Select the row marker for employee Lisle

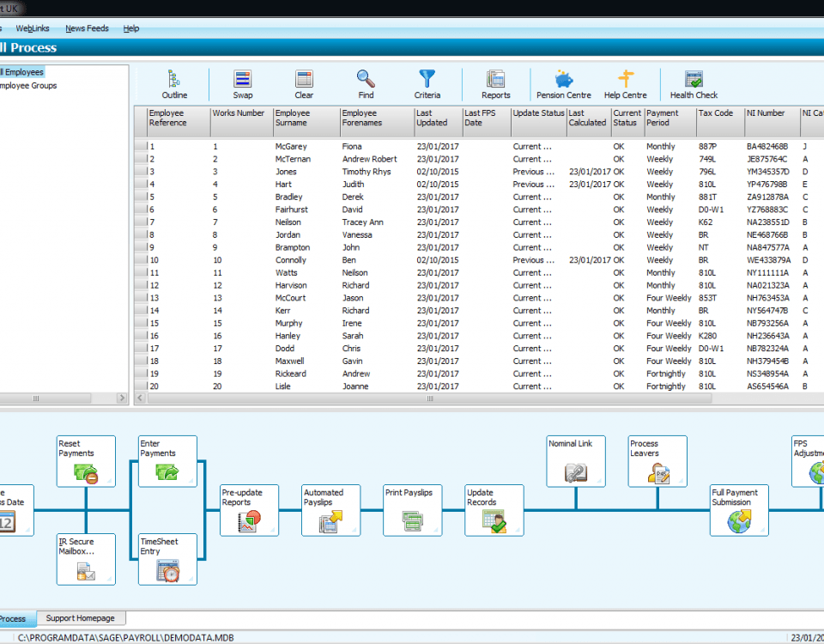(x=141, y=386)
